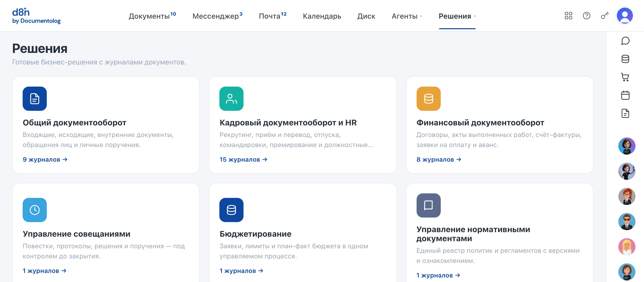Image resolution: width=644 pixels, height=282 pixels.
Task: Open the Календарь menu item
Action: pos(322,16)
